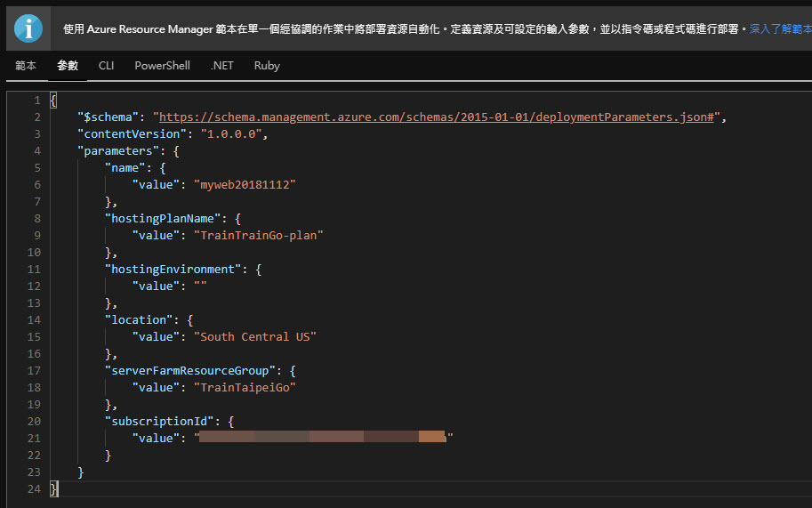Place cursor at closing brace on line 24
The image size is (812, 508).
53,488
